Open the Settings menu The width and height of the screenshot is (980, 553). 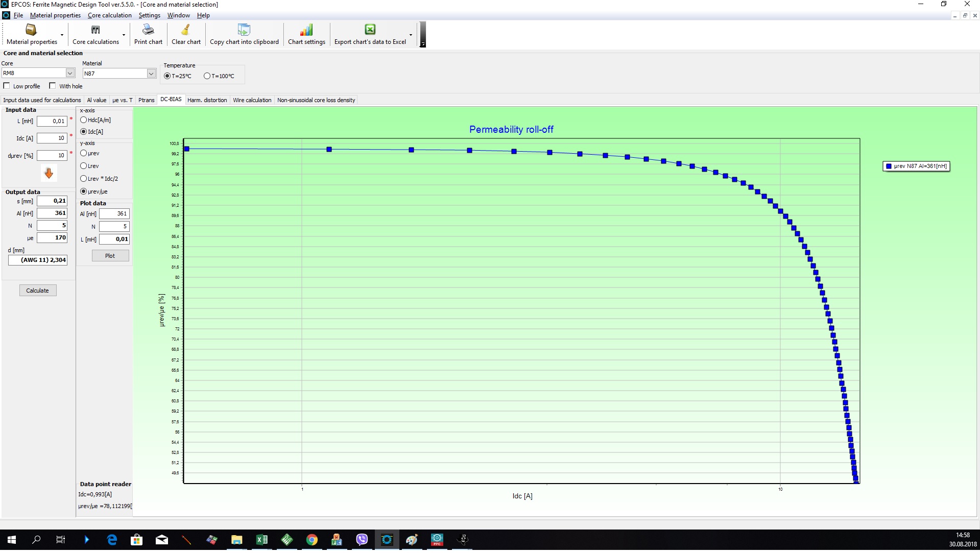point(150,15)
